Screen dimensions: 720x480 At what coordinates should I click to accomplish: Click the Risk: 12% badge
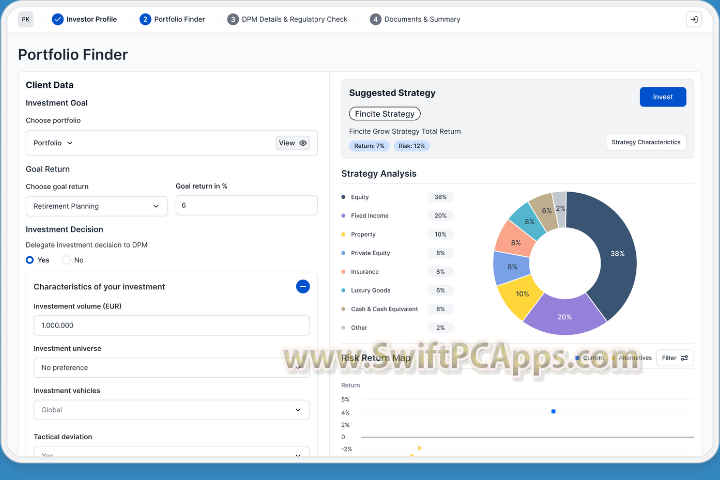[x=411, y=146]
